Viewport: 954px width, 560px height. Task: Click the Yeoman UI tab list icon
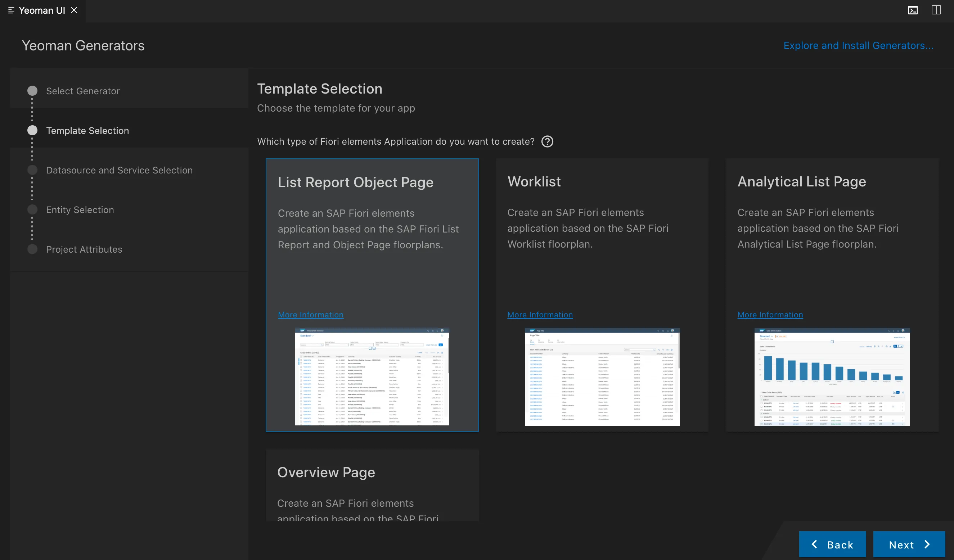pyautogui.click(x=11, y=10)
